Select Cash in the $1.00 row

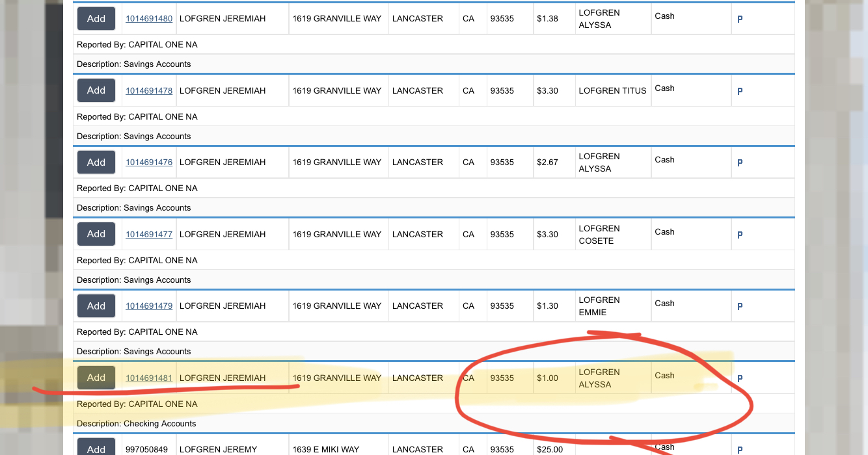[664, 376]
